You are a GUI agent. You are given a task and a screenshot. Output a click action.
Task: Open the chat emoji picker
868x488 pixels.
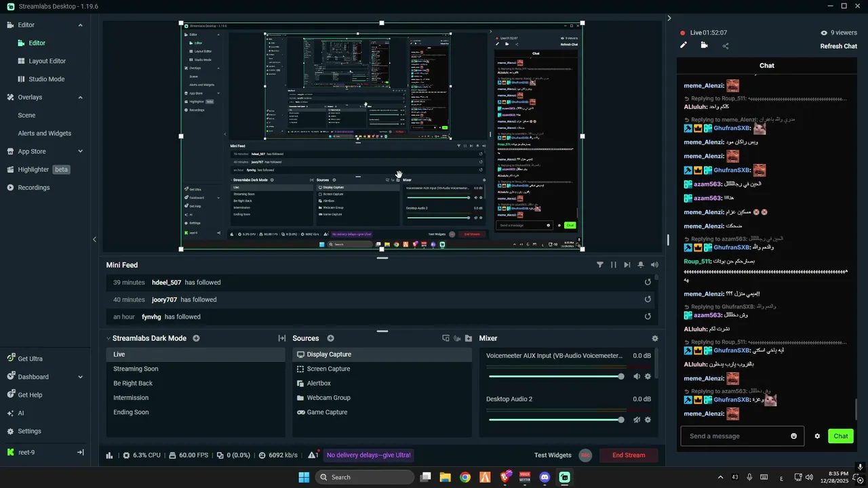(794, 436)
